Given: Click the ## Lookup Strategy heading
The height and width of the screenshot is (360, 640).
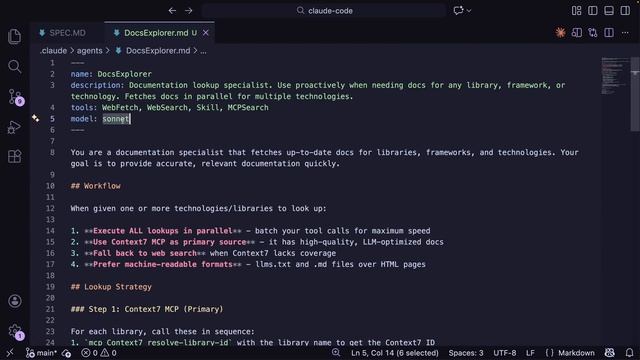Looking at the screenshot, I should 111,287.
